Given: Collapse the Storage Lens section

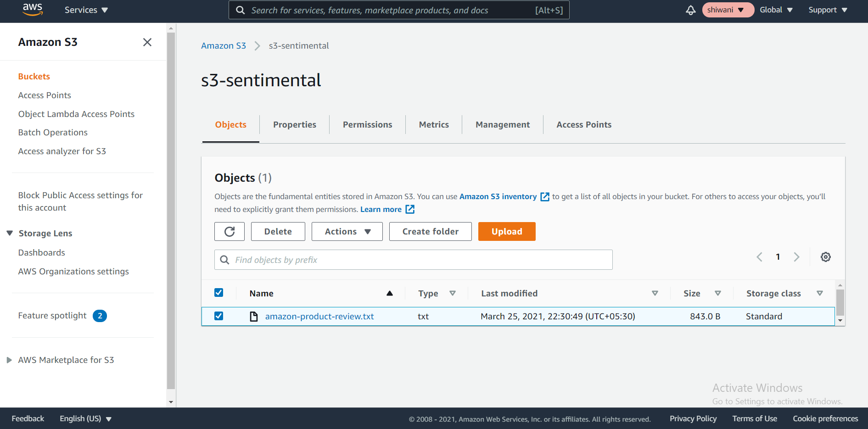Looking at the screenshot, I should click(10, 233).
